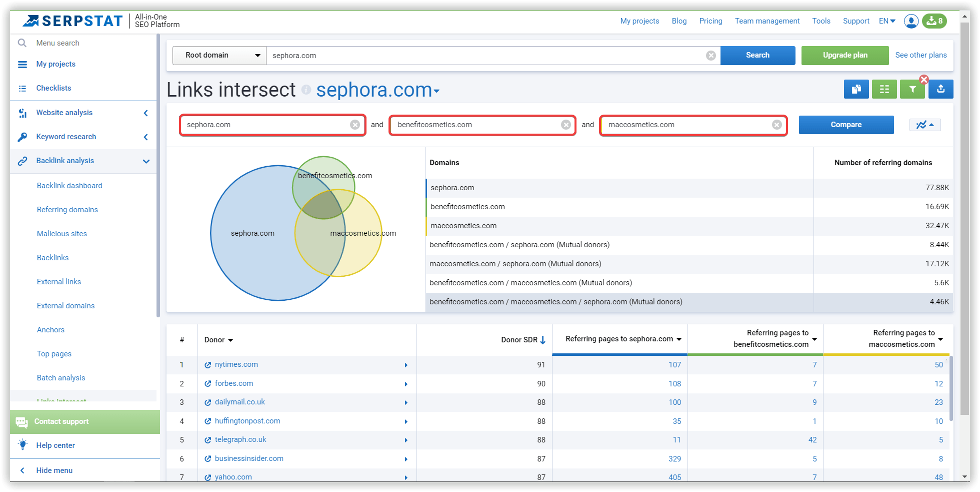The image size is (980, 492).
Task: Remove applied filter via red X badge
Action: tap(924, 80)
